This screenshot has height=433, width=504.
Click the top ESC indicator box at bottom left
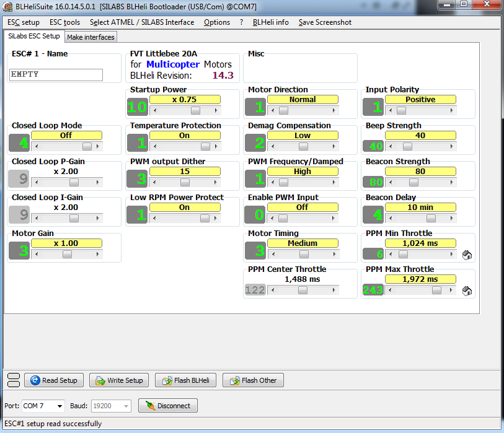(x=13, y=377)
